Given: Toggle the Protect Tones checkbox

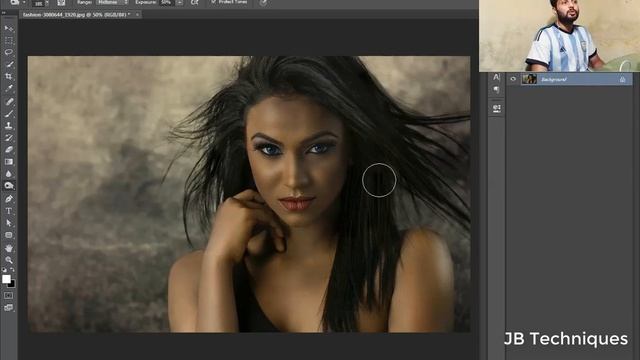Looking at the screenshot, I should click(x=213, y=2).
